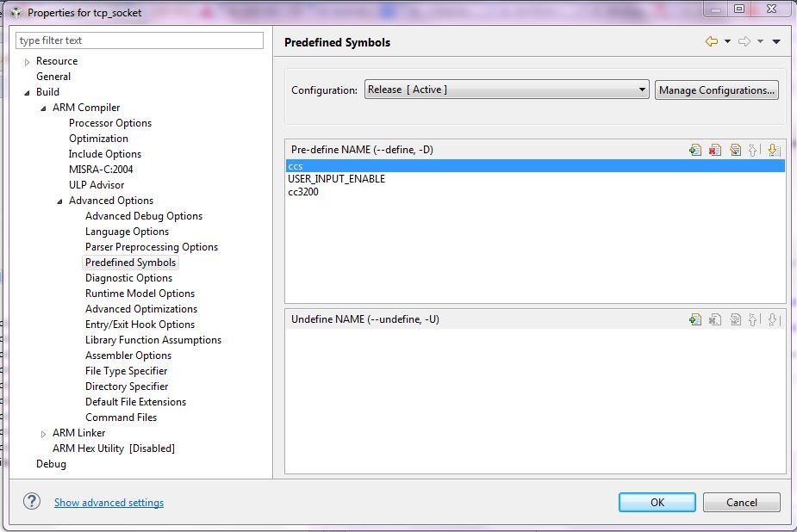Select the cc3200 symbol entry

click(303, 192)
